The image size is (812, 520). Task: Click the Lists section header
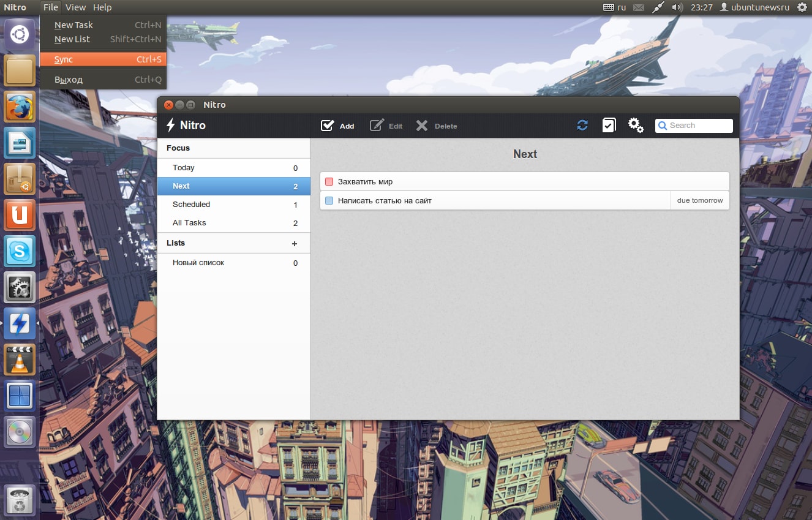point(176,243)
